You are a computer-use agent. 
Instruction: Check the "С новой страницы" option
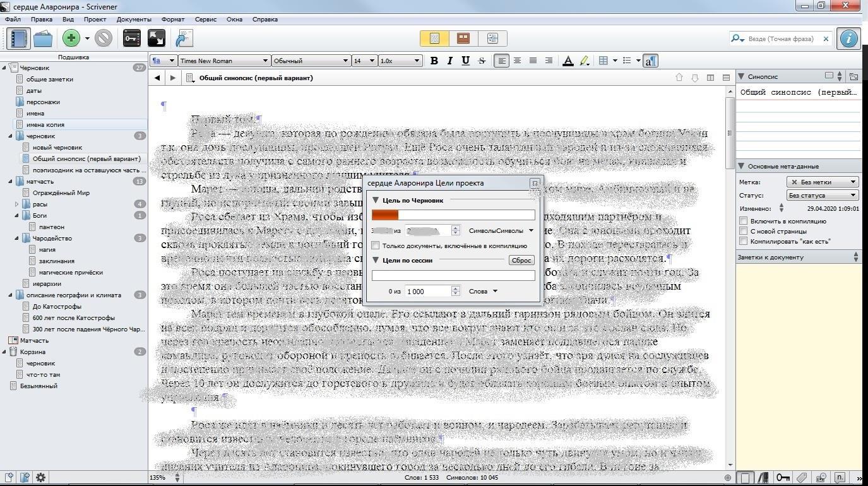pos(744,231)
